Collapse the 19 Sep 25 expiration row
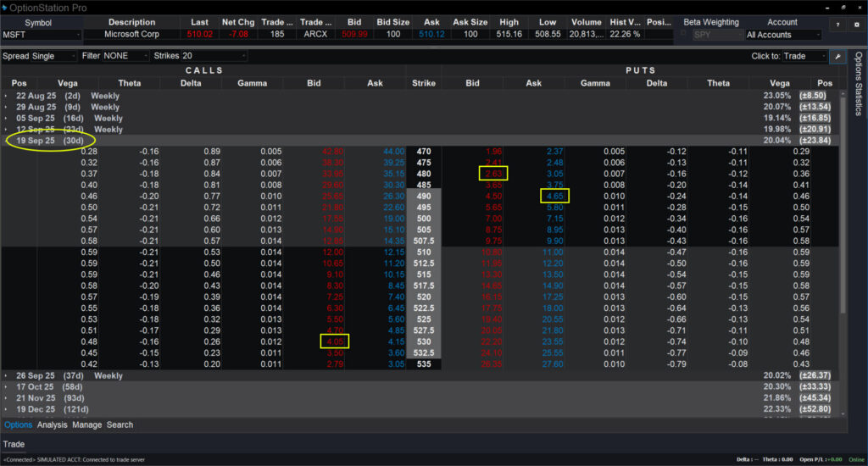 pos(6,141)
